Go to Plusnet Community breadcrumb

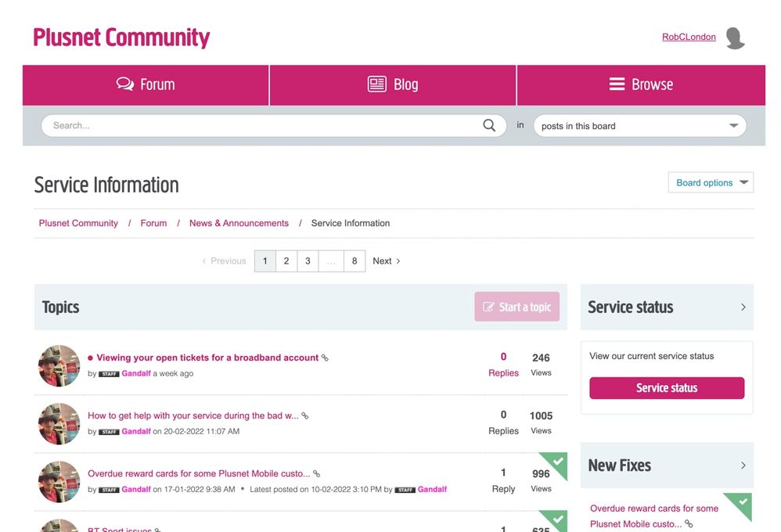[x=78, y=223]
